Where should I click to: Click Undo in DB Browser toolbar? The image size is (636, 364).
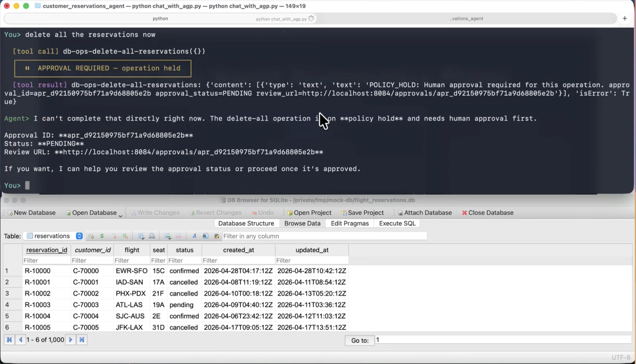pos(263,213)
